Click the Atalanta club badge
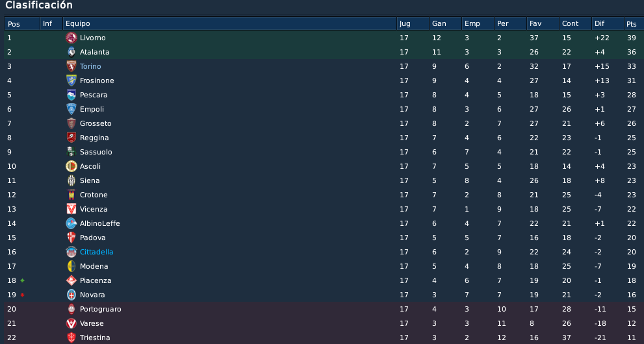The width and height of the screenshot is (644, 344). 71,52
